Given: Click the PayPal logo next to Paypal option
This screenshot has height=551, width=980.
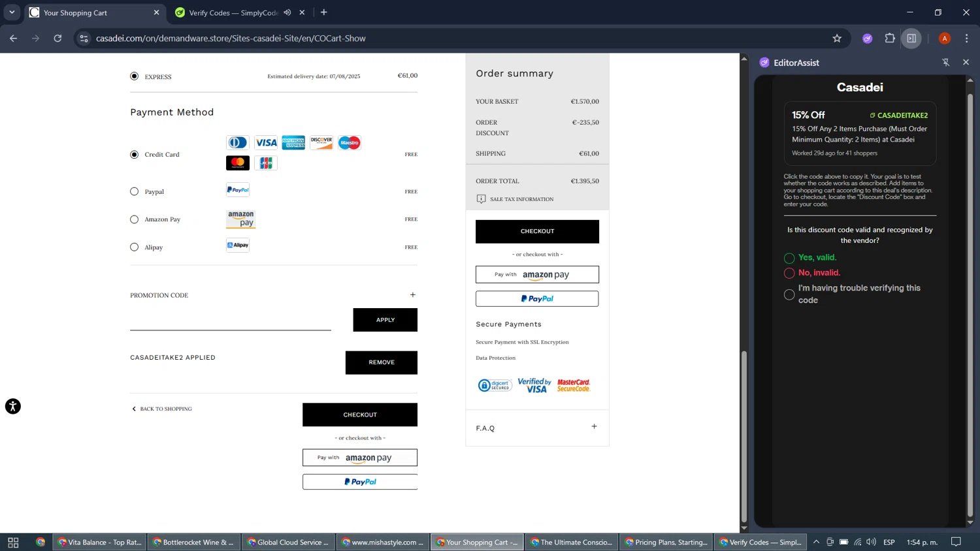Looking at the screenshot, I should (238, 190).
